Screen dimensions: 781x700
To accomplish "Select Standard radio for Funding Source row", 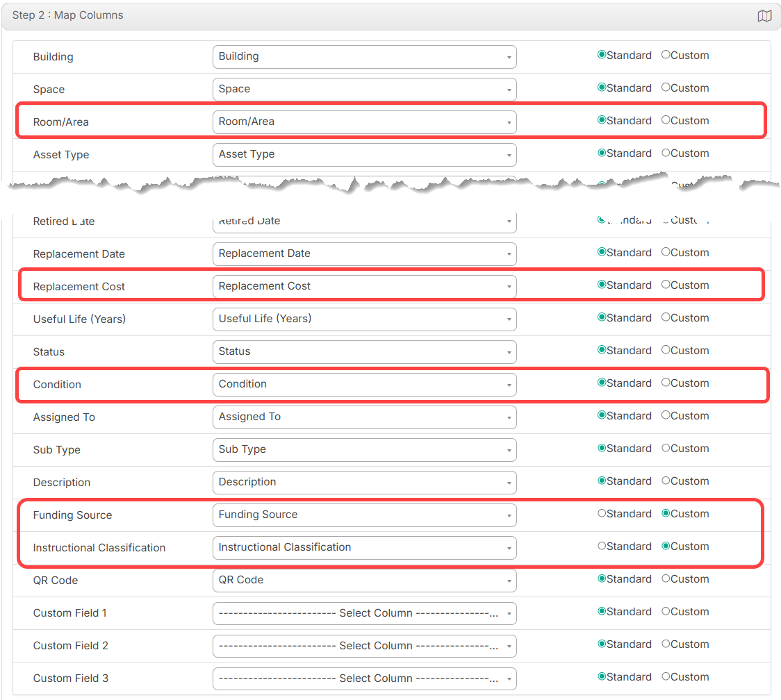I will click(x=602, y=513).
